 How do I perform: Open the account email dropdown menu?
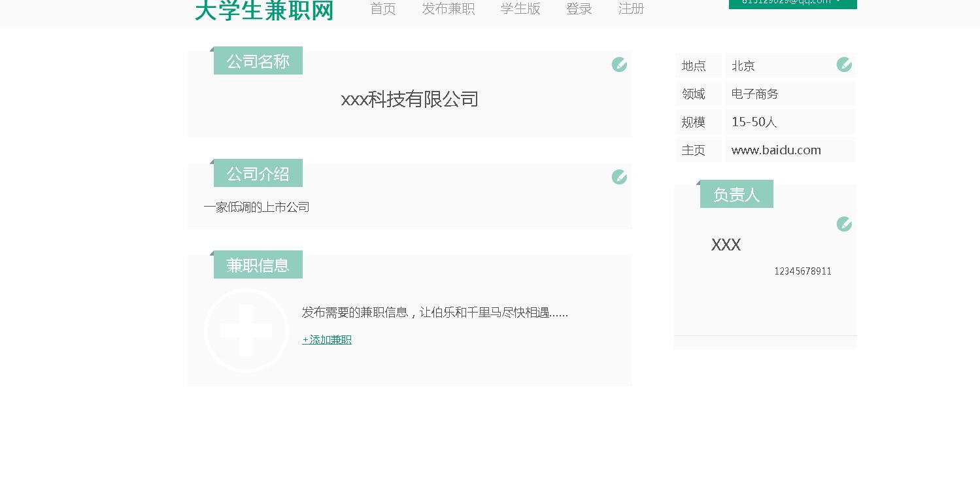coord(792,3)
